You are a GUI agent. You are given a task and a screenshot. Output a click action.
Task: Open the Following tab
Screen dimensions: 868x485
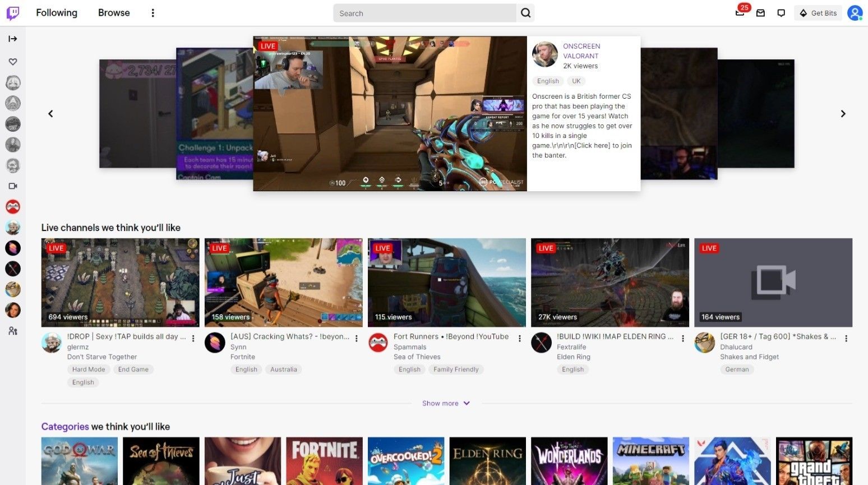coord(57,13)
